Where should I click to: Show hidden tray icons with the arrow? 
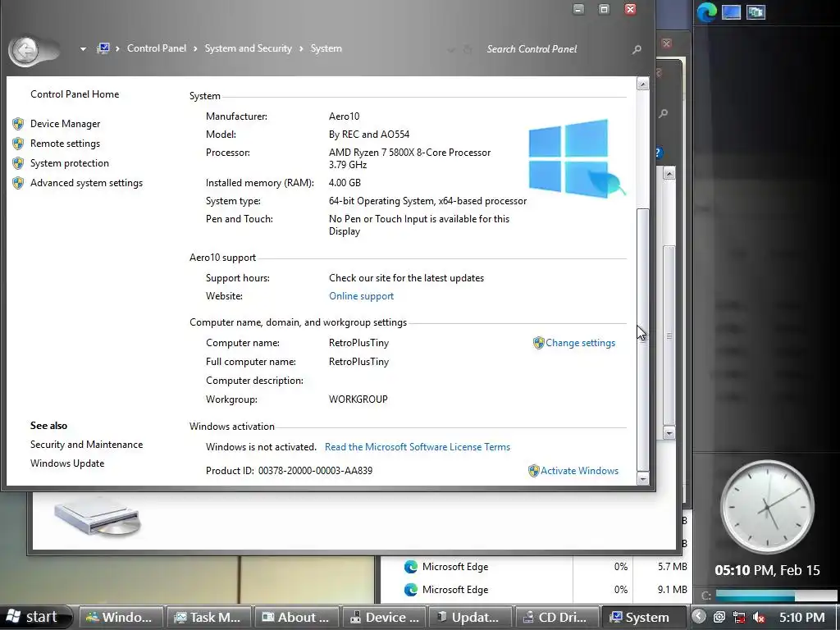[699, 617]
